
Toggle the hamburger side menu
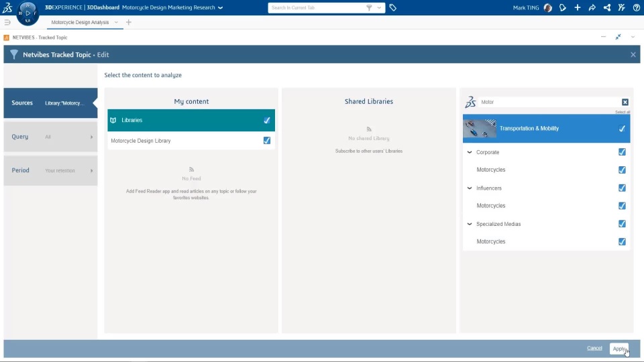7,22
